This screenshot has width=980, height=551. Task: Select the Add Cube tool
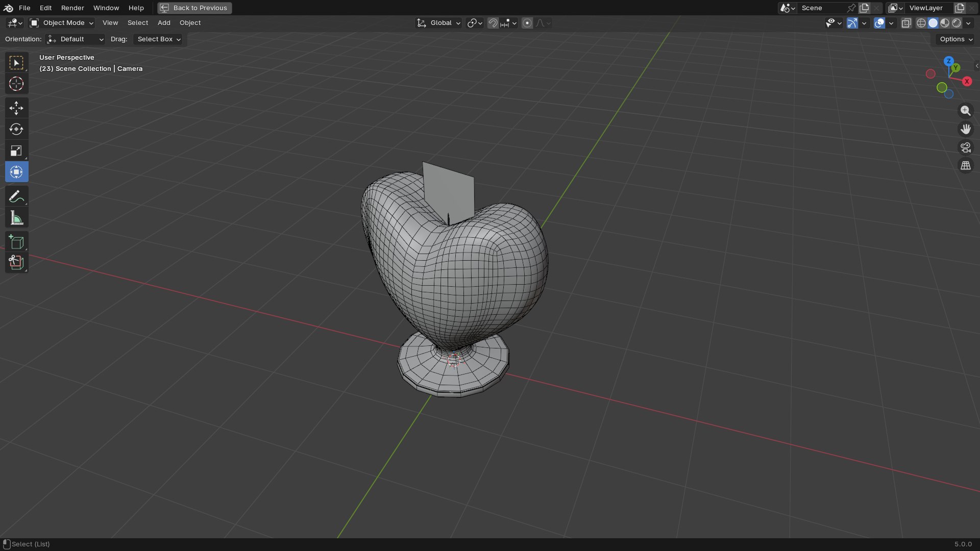16,242
